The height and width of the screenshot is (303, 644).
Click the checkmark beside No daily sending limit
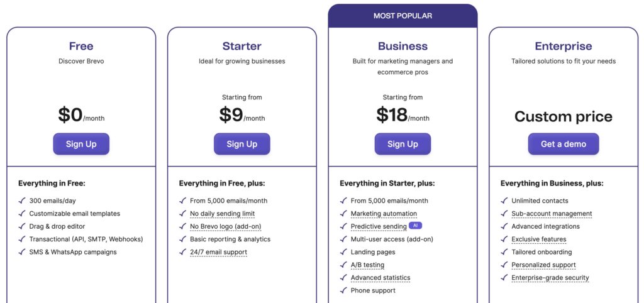(182, 214)
